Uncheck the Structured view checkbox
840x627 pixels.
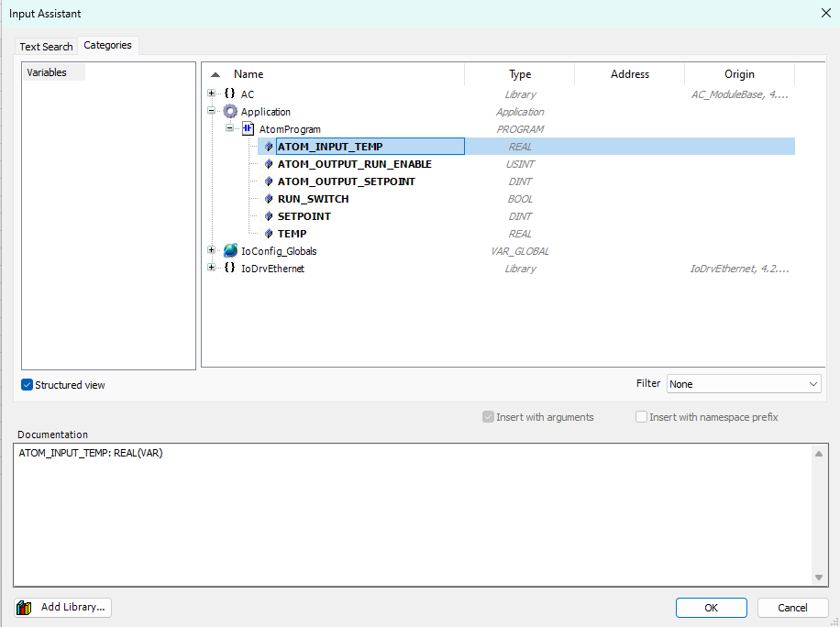point(28,385)
